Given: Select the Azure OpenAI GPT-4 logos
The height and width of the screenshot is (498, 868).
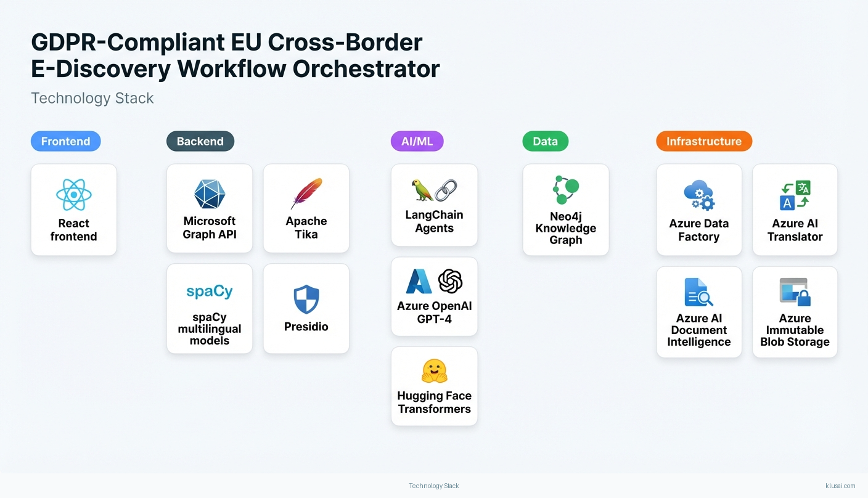Looking at the screenshot, I should coord(434,282).
